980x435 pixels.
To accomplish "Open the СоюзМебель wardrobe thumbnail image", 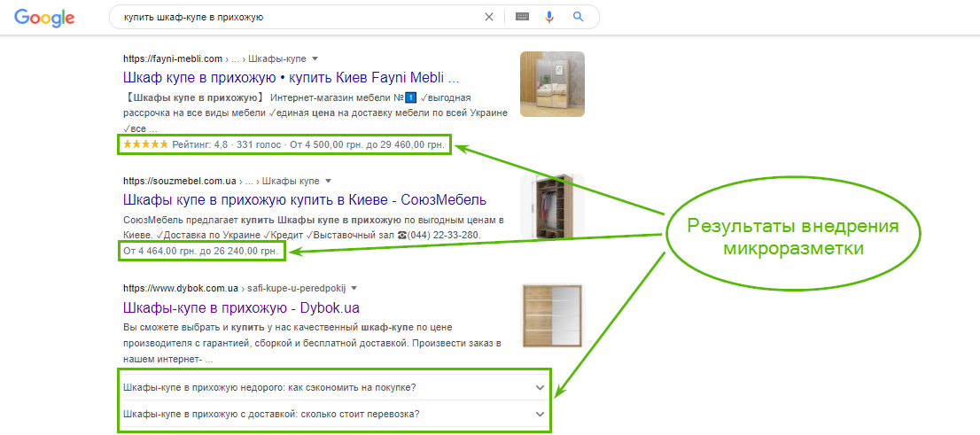I will pos(553,206).
